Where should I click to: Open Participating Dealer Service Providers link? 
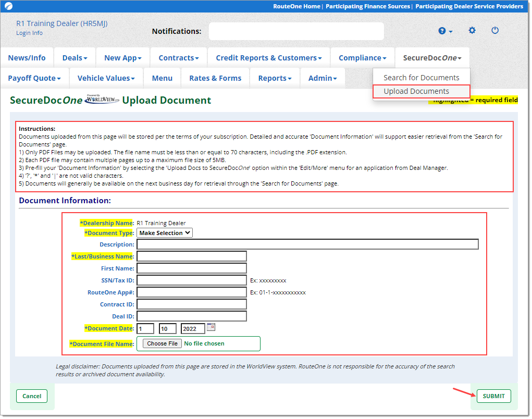[x=469, y=6]
